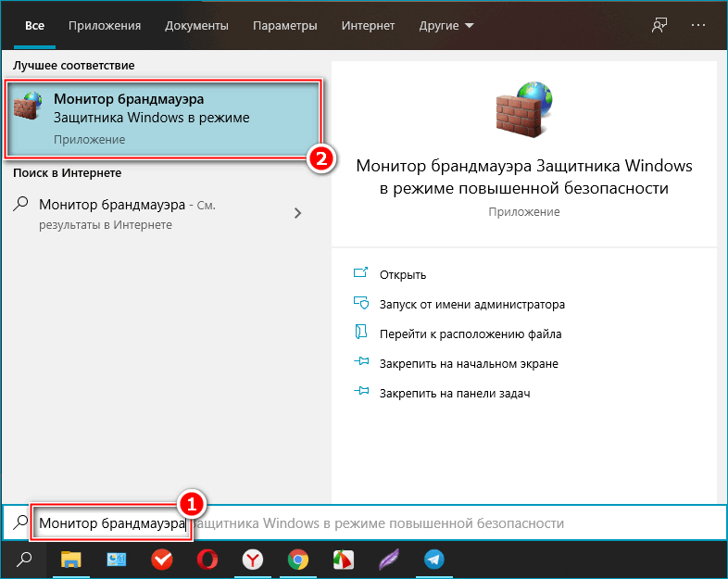Viewport: 728px width, 579px height.
Task: Click the feedback person icon
Action: point(659,25)
